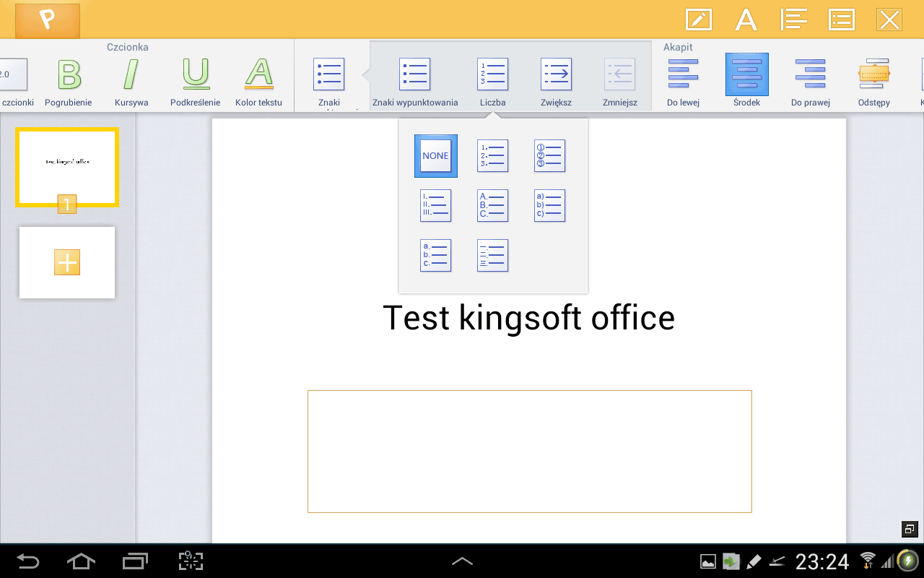The height and width of the screenshot is (578, 924).
Task: Choose 1. 2. 3. numbered list style
Action: pyautogui.click(x=493, y=156)
